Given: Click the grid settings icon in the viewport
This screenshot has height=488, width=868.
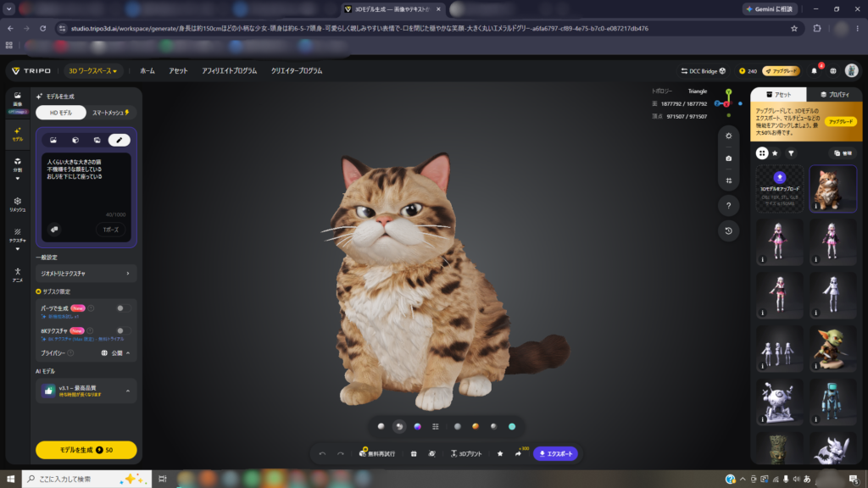Looking at the screenshot, I should pyautogui.click(x=728, y=181).
